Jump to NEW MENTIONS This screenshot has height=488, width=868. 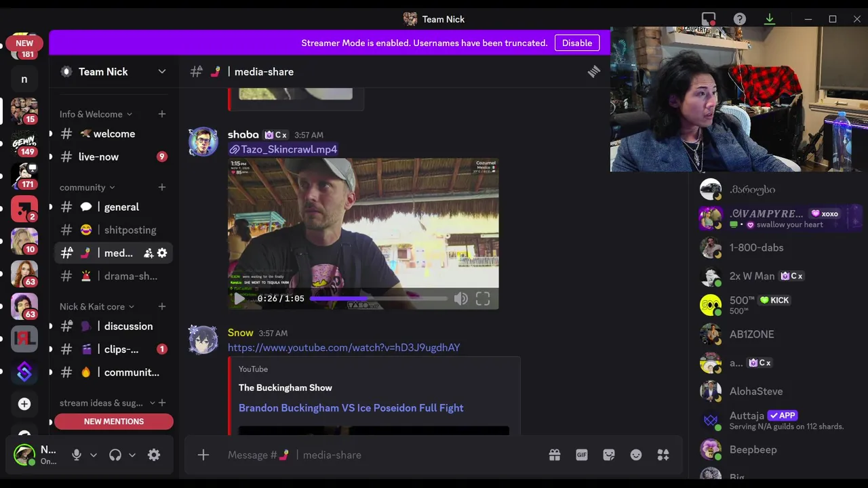[x=114, y=422]
